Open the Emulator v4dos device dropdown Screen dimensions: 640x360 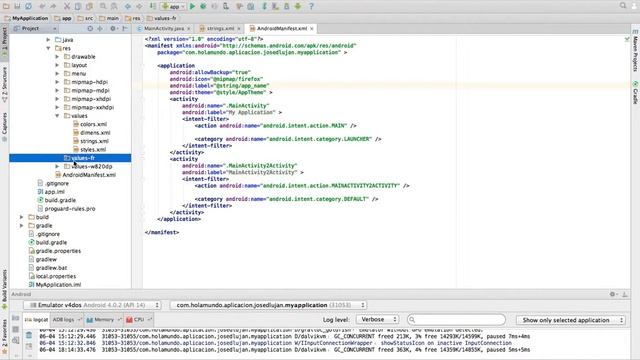(92, 305)
